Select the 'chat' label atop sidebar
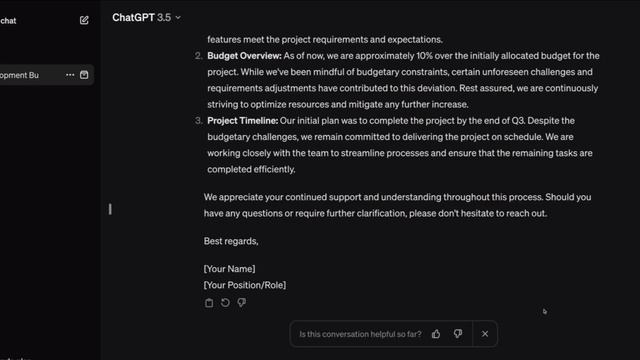 [x=8, y=21]
